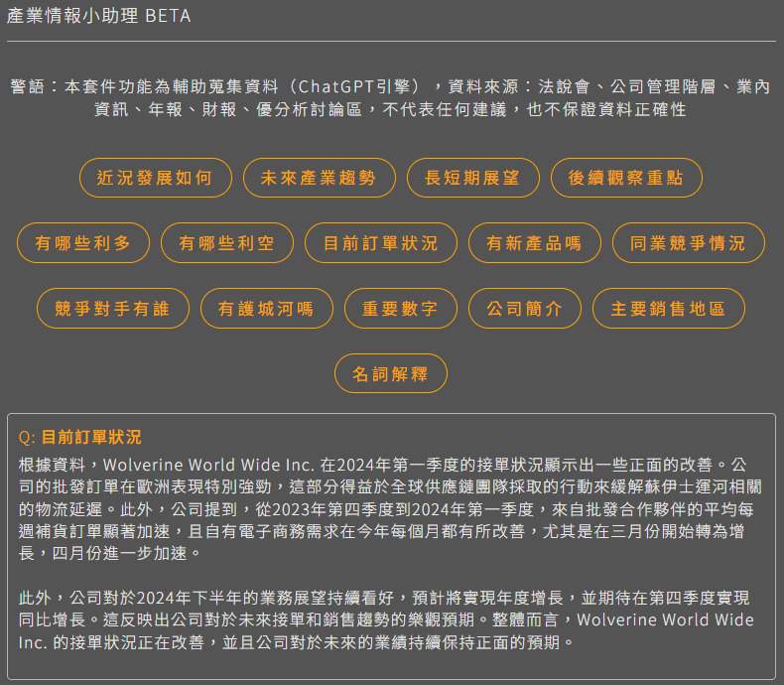Click the Q: 目前訂單狀況 answer heading

tap(80, 438)
